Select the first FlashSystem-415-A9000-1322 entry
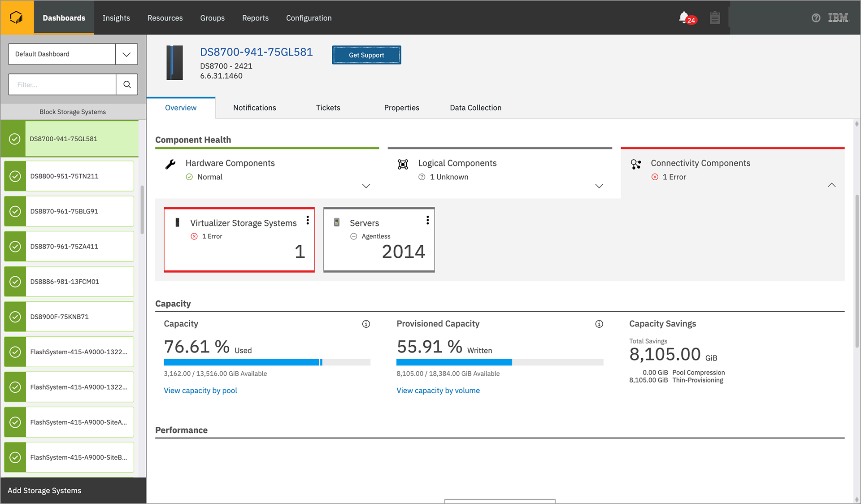The height and width of the screenshot is (504, 861). pos(69,352)
